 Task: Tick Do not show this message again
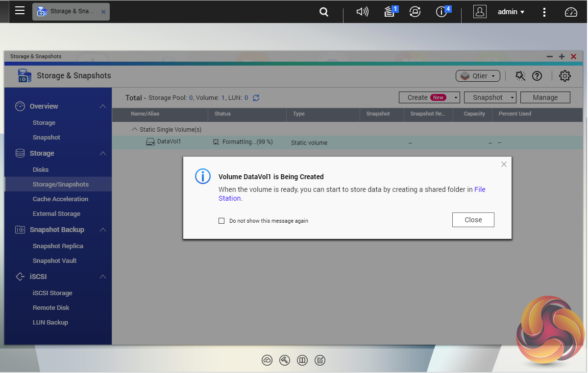221,221
